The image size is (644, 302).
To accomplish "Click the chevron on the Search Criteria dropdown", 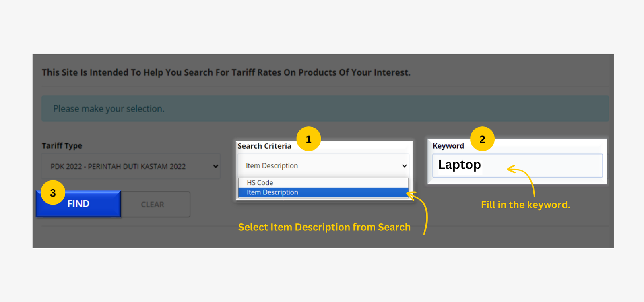I will pyautogui.click(x=404, y=165).
